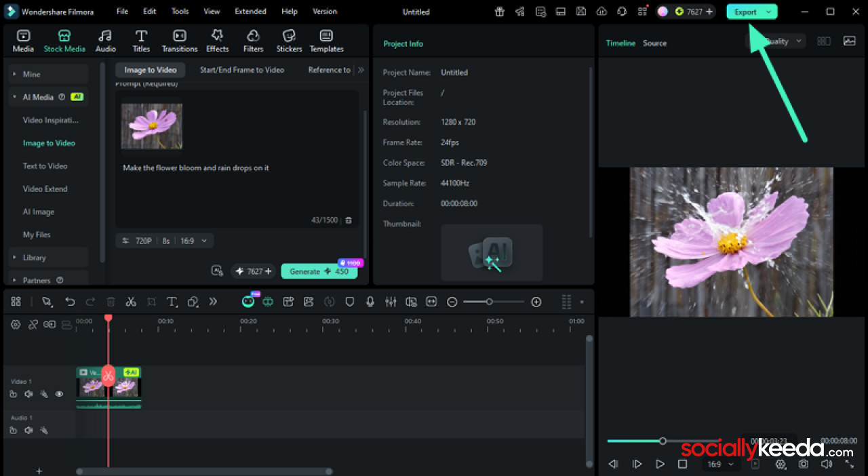This screenshot has height=476, width=868.
Task: Collapse the AI Media section
Action: (x=47, y=97)
